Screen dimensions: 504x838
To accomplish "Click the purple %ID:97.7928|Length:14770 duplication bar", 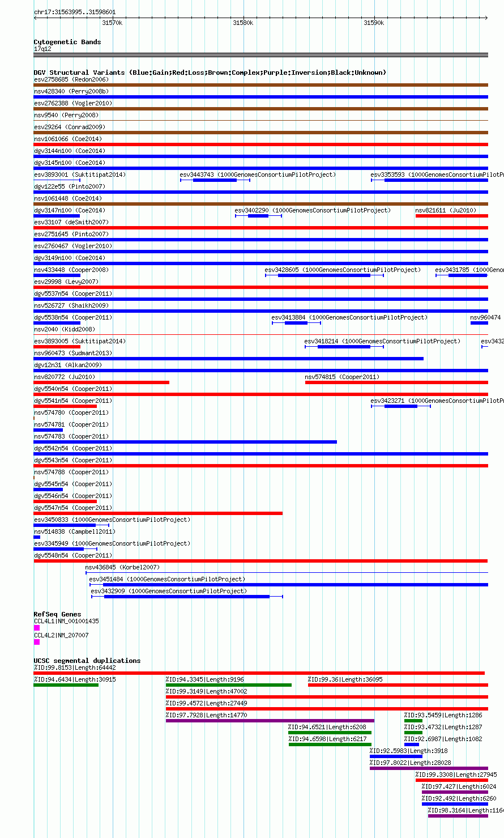I will click(x=270, y=721).
